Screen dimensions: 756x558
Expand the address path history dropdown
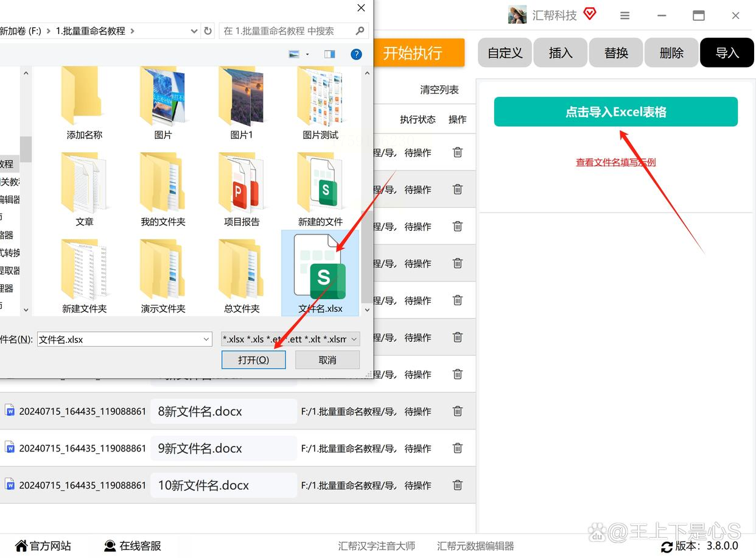click(x=194, y=30)
